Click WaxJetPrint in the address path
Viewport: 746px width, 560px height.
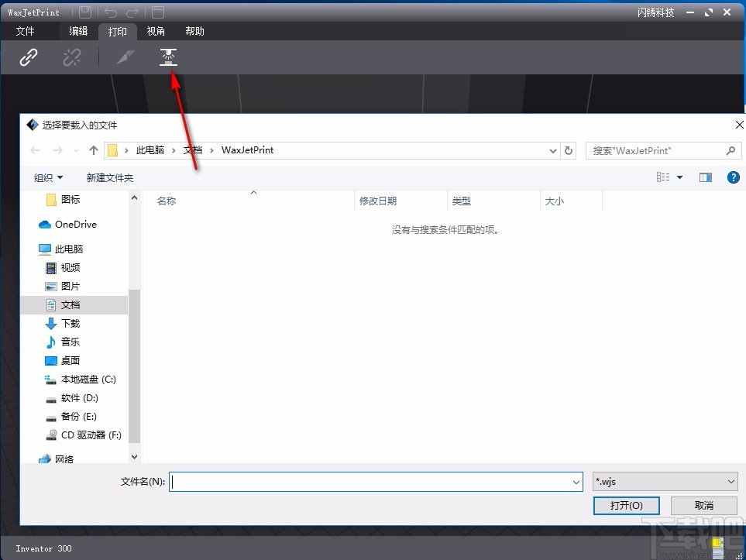(x=247, y=150)
